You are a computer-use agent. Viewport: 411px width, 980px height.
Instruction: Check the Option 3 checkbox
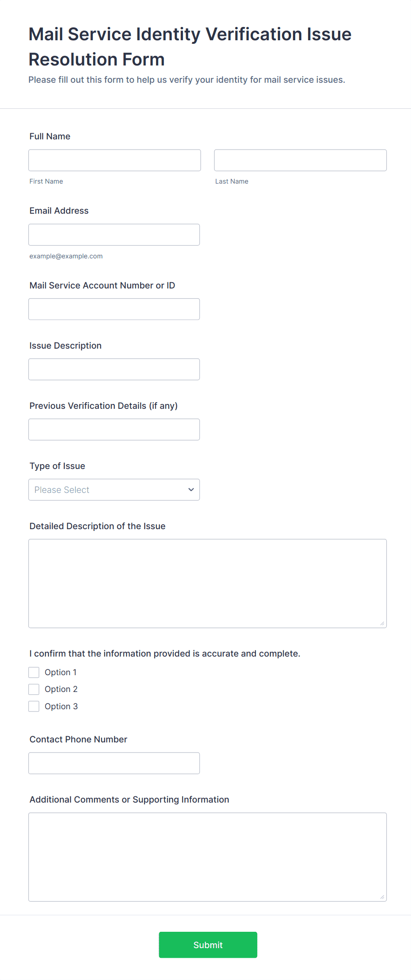tap(34, 706)
